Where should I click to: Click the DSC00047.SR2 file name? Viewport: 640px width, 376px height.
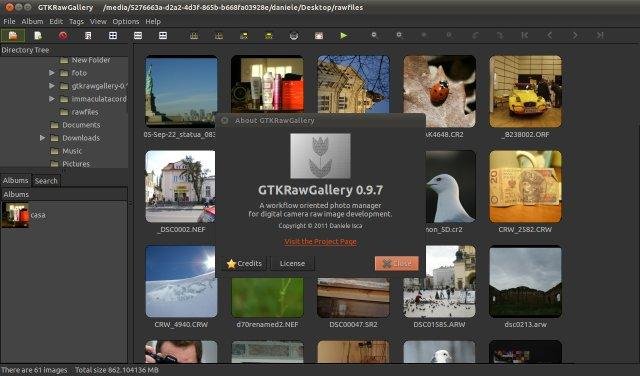coord(353,325)
